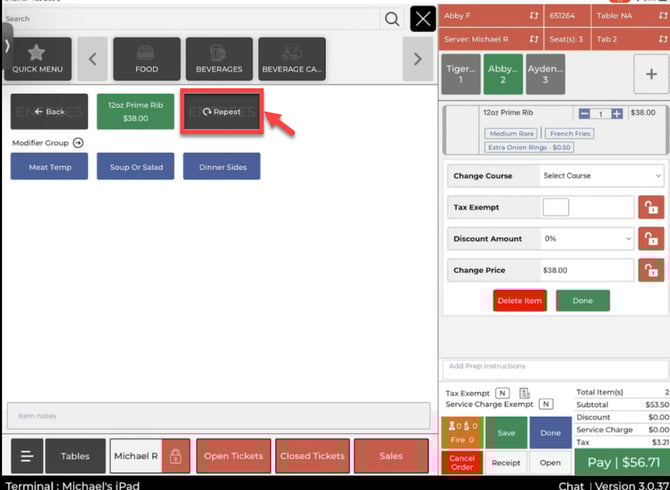The image size is (670, 490).
Task: Open the Select Course dropdown
Action: click(601, 176)
